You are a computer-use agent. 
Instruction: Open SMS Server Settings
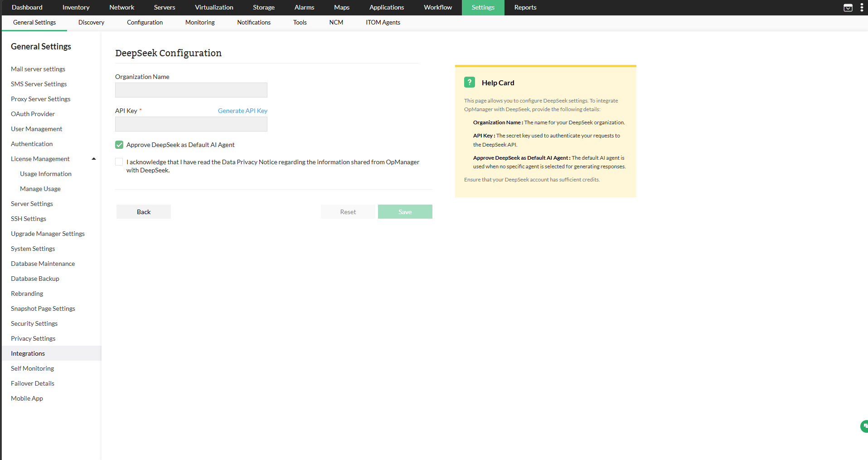click(x=39, y=84)
